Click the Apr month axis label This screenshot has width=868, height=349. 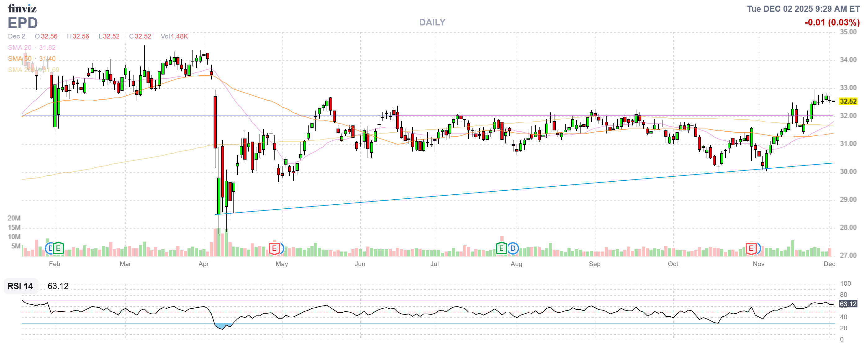[x=204, y=264]
